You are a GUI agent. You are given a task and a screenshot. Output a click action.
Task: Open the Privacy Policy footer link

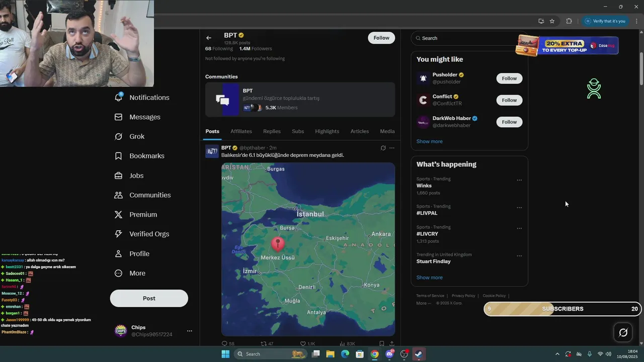(x=463, y=296)
